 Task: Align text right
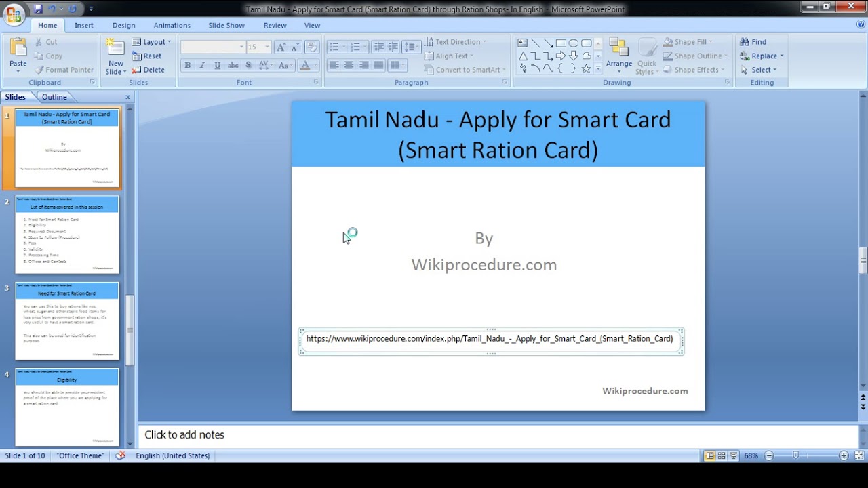pos(363,65)
